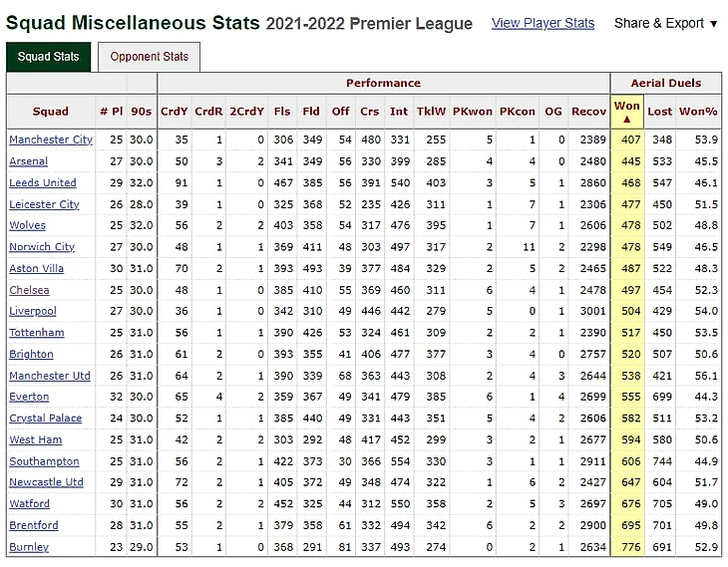Switch to the Opponent Stats tab
The height and width of the screenshot is (567, 728).
(149, 57)
